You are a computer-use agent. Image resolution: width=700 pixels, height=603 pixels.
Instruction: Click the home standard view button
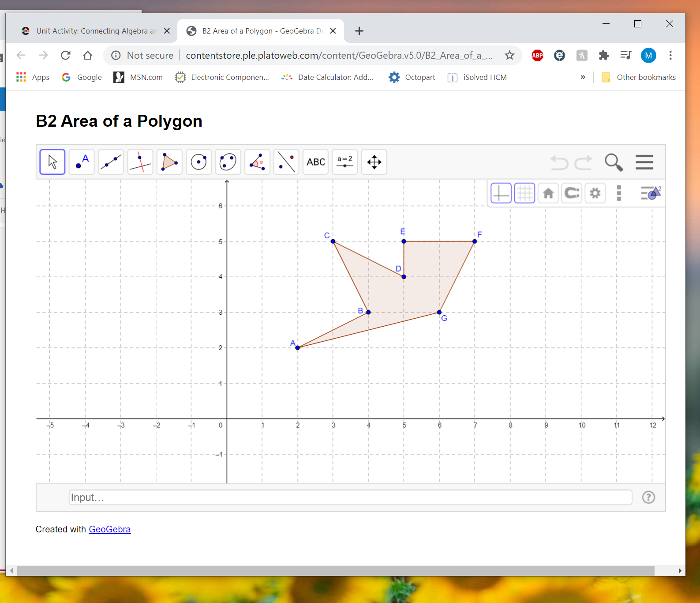[548, 193]
